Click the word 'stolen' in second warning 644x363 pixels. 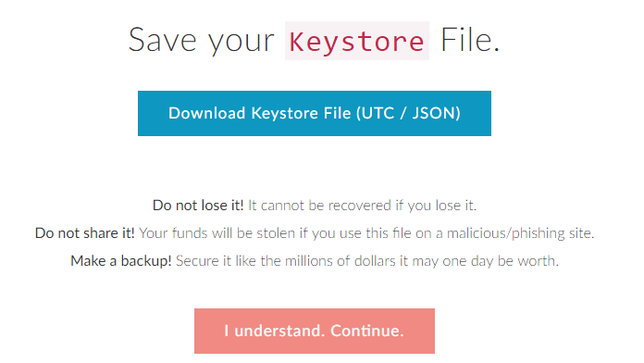click(x=276, y=233)
